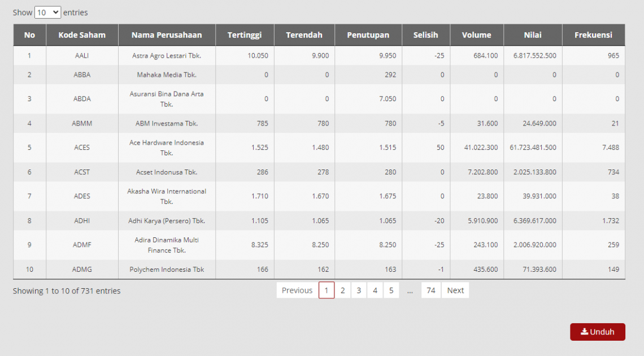Select stock code ADMF
The height and width of the screenshot is (356, 644).
[x=82, y=245]
